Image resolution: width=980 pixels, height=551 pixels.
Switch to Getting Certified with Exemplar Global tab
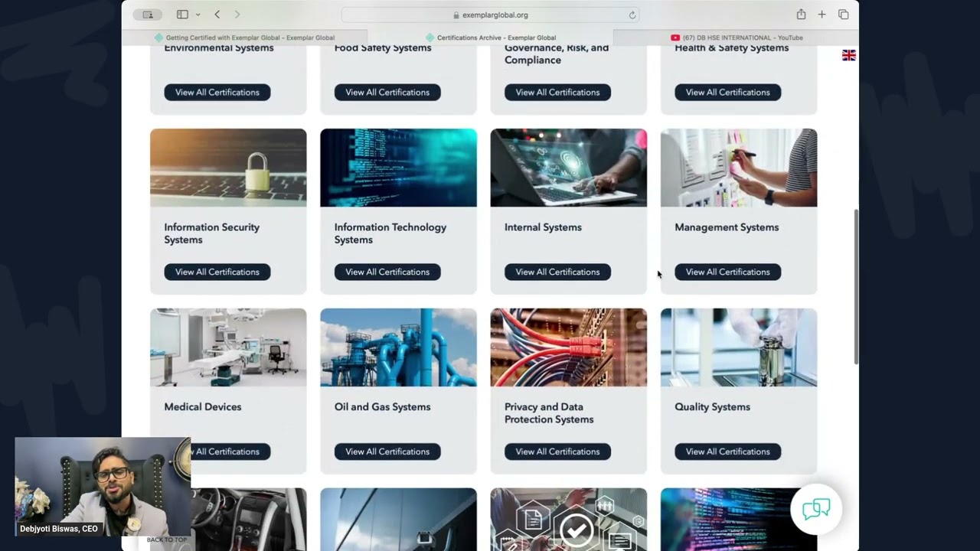click(245, 37)
